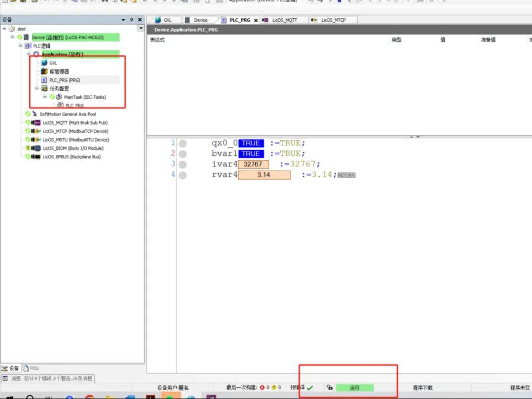Click the Library Manager (库管理器) books icon
Screen dimensions: 532x399
coord(44,72)
